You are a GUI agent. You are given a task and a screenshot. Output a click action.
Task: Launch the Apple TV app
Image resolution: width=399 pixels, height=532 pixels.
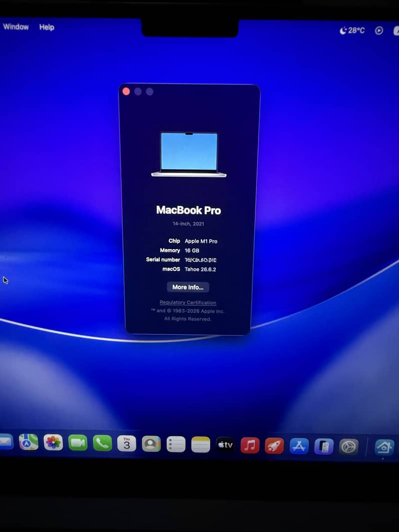[x=225, y=445]
